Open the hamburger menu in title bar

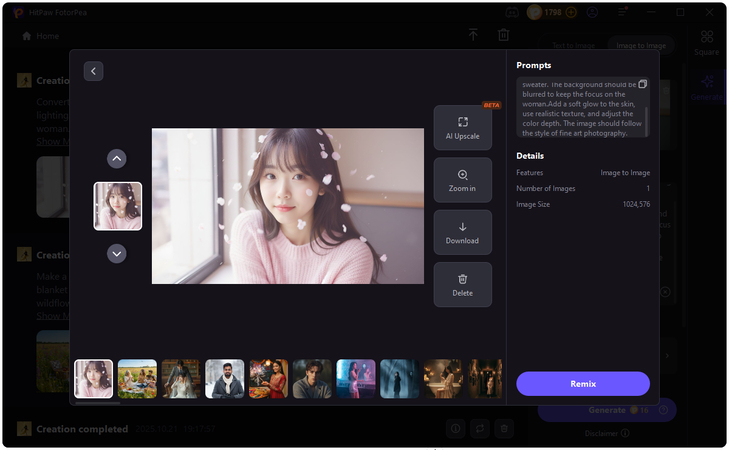click(621, 13)
